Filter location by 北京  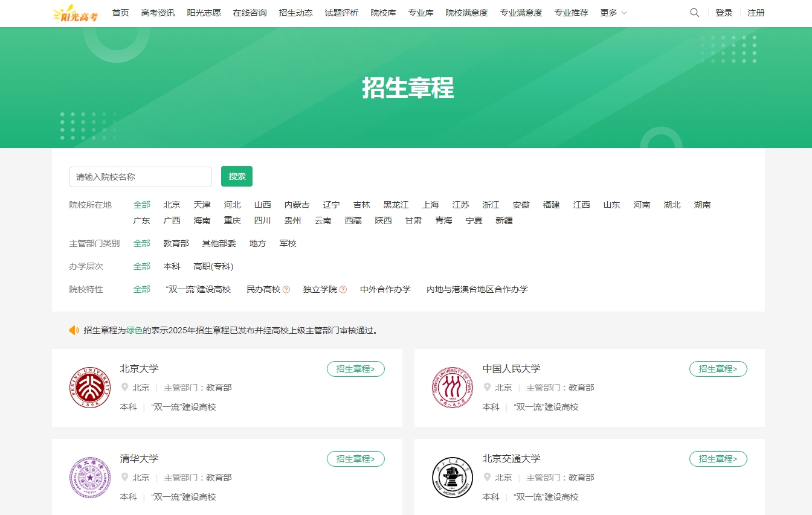coord(172,205)
